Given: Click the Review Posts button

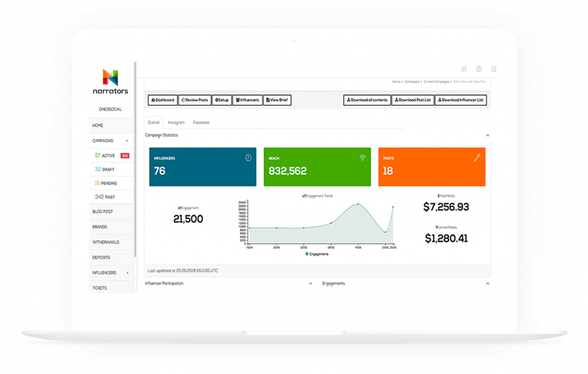Looking at the screenshot, I should 195,100.
